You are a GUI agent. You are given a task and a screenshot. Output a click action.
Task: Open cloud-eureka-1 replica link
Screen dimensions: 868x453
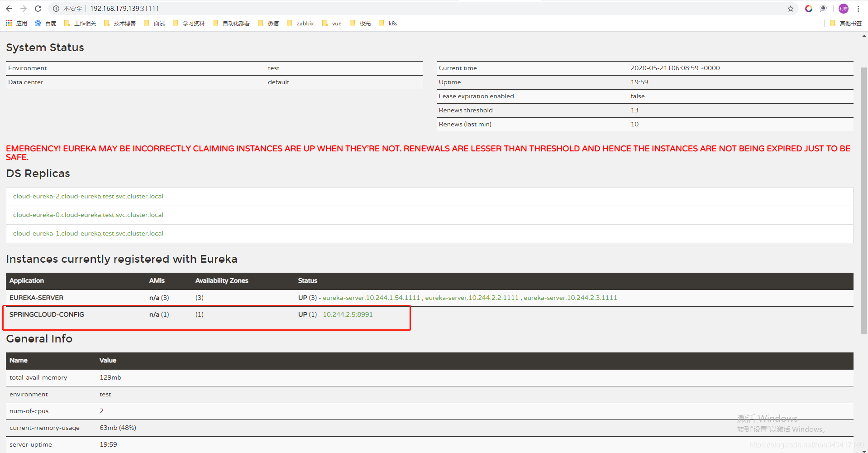pos(88,233)
